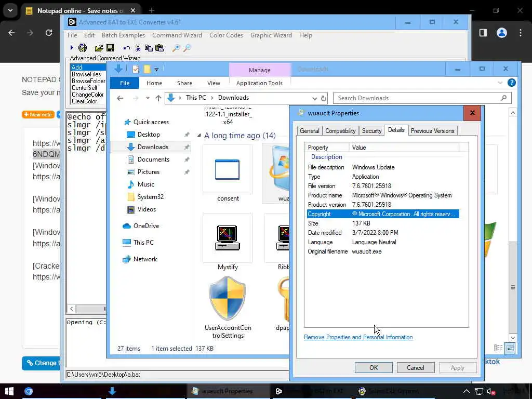Expand the Explorer ribbon chevron
Viewport: 532px width, 399px height.
[500, 83]
